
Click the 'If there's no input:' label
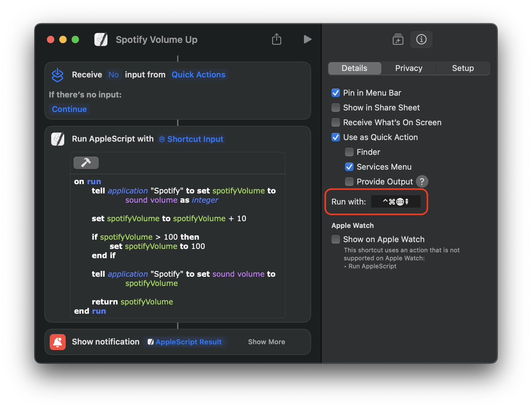[85, 95]
